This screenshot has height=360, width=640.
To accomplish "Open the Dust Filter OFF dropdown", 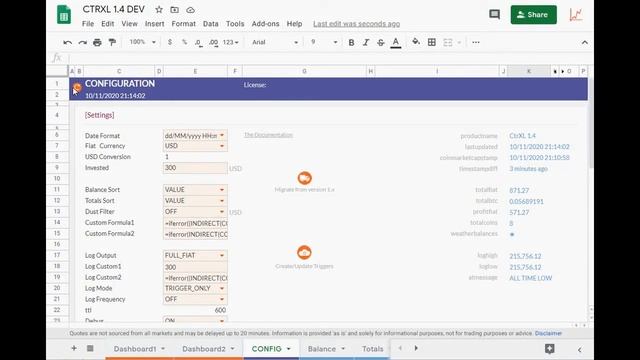I will [x=222, y=211].
